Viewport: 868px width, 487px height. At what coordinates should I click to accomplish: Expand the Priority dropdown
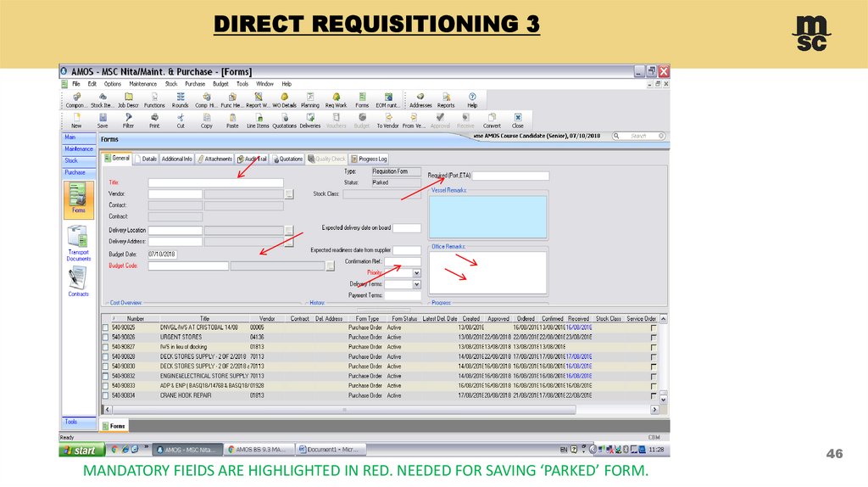pos(416,272)
